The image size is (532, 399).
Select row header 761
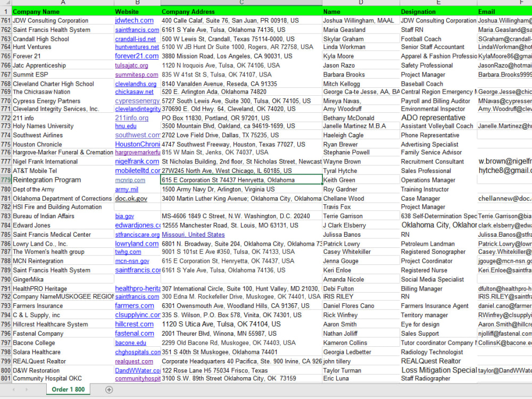pyautogui.click(x=6, y=21)
